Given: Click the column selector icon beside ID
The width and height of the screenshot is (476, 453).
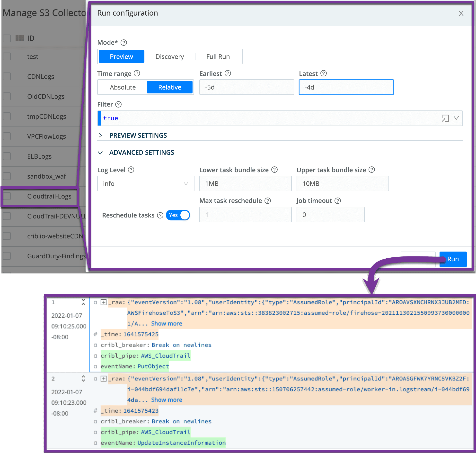Looking at the screenshot, I should coord(19,38).
